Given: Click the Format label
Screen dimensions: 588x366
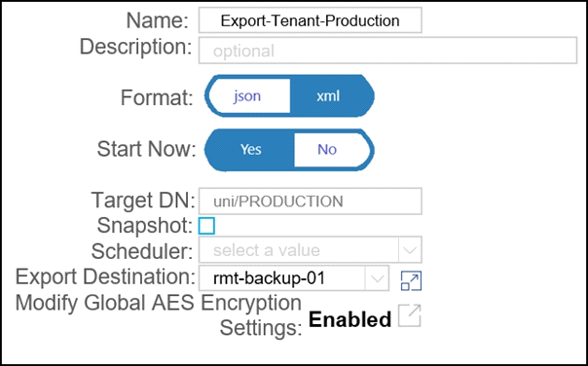Looking at the screenshot, I should pos(157,97).
